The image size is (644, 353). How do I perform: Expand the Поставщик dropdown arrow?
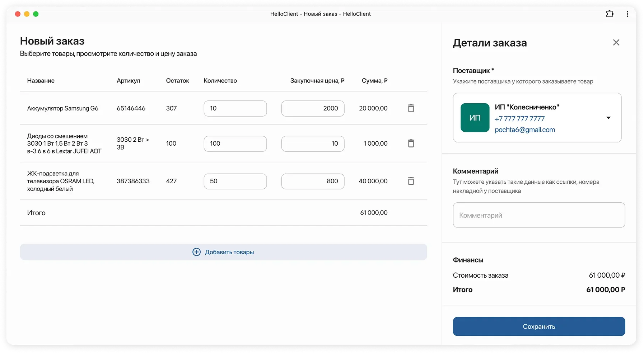tap(608, 118)
